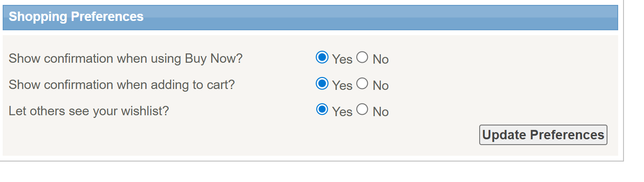The height and width of the screenshot is (182, 644).
Task: Click the "No" text in the Buy Now row
Action: (x=381, y=59)
